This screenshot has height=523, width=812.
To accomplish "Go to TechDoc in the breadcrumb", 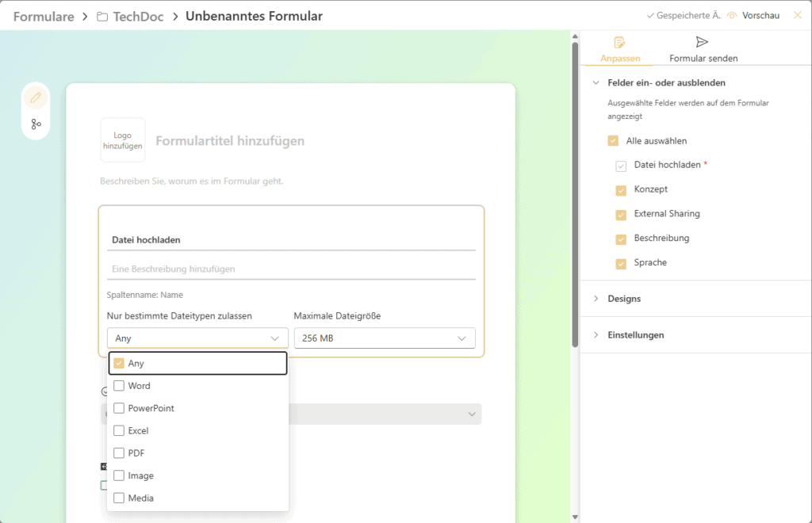I will tap(138, 17).
